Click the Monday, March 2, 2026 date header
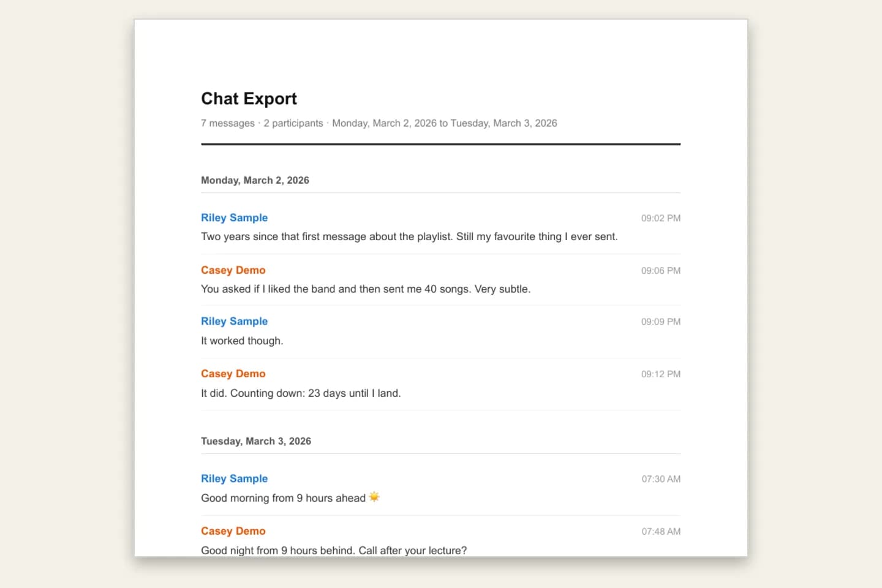 [255, 180]
